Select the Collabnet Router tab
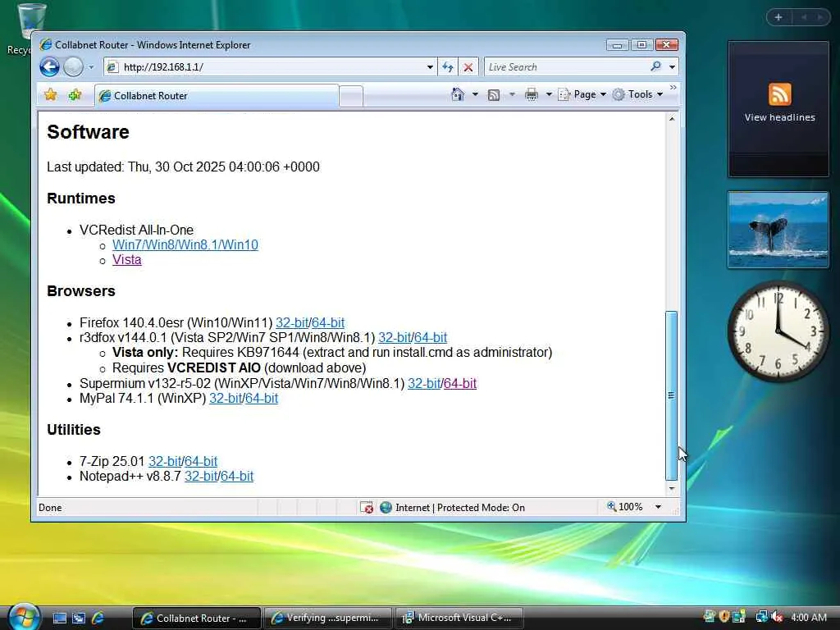The image size is (840, 630). coord(217,96)
